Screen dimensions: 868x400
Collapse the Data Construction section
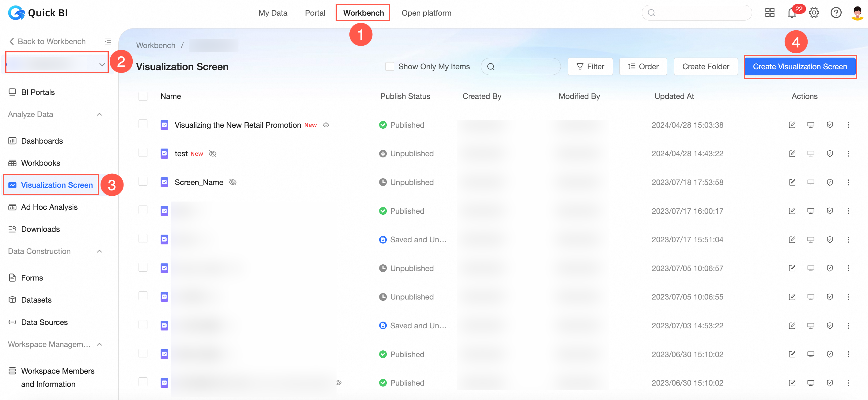(x=99, y=251)
